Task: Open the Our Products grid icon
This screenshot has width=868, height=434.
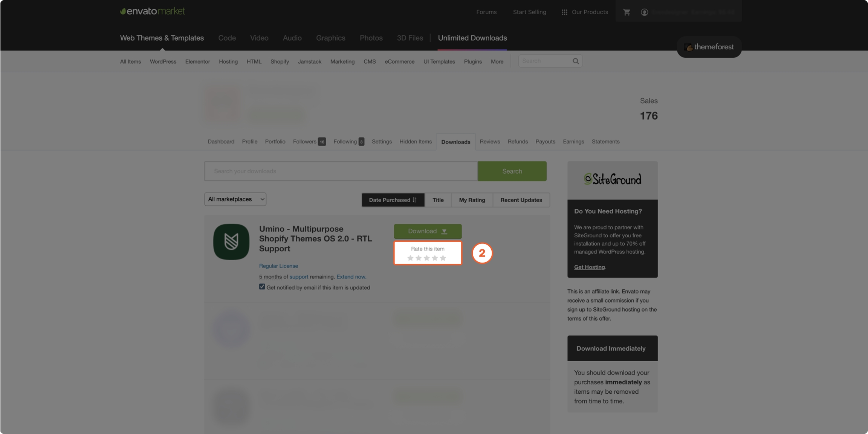Action: pos(564,12)
